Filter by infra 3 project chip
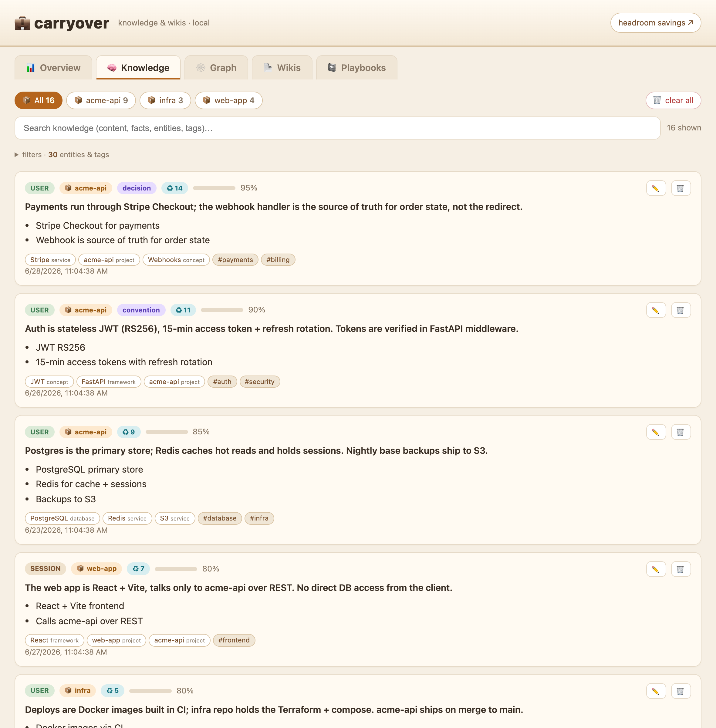This screenshot has width=716, height=728. [165, 100]
